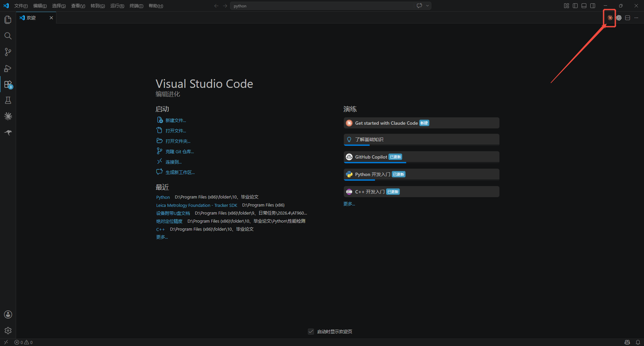Toggle the primary side bar
644x346 pixels.
tap(575, 6)
